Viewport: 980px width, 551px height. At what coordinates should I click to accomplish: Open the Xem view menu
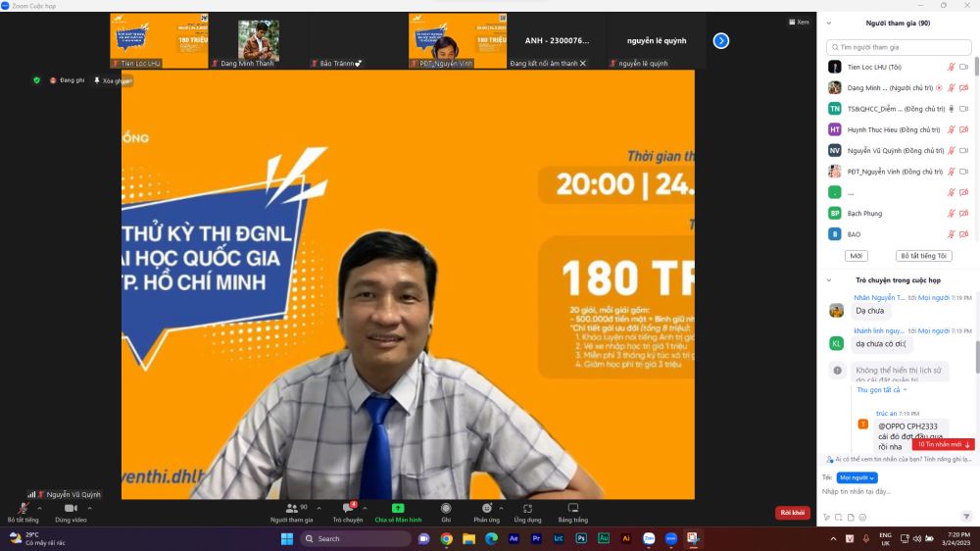click(x=799, y=22)
